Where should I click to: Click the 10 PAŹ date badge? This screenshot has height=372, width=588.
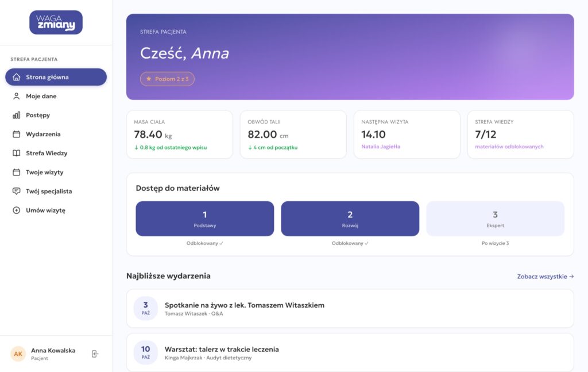[145, 352]
